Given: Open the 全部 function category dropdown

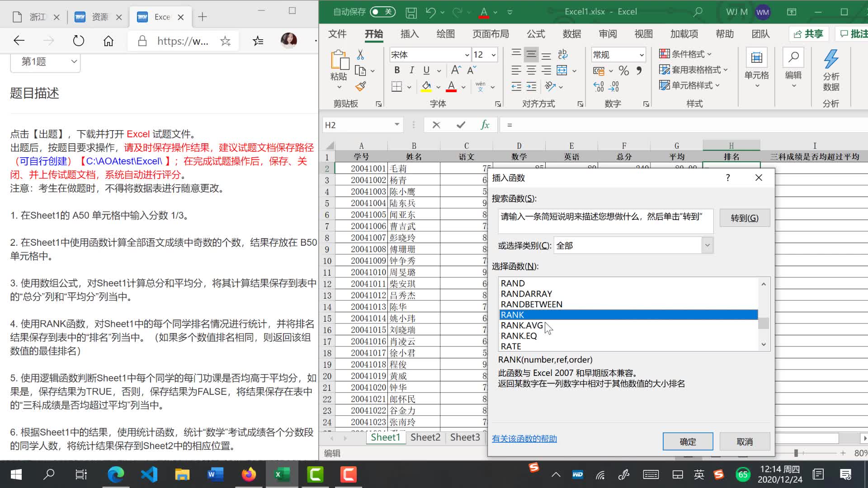Looking at the screenshot, I should pos(707,245).
